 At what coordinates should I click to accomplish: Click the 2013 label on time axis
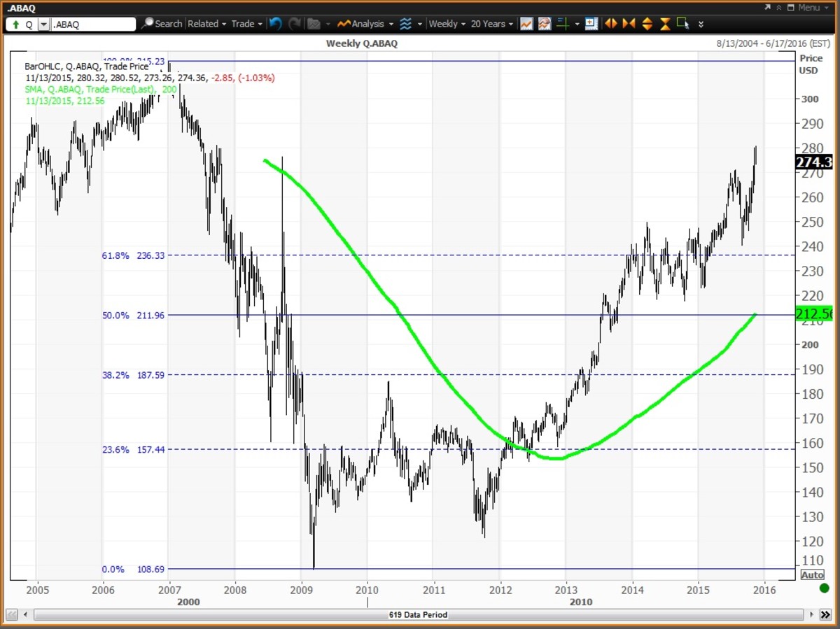(x=566, y=590)
